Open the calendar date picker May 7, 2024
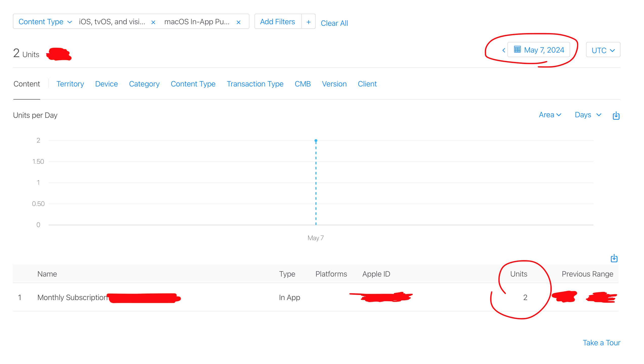This screenshot has height=364, width=644. pos(539,50)
